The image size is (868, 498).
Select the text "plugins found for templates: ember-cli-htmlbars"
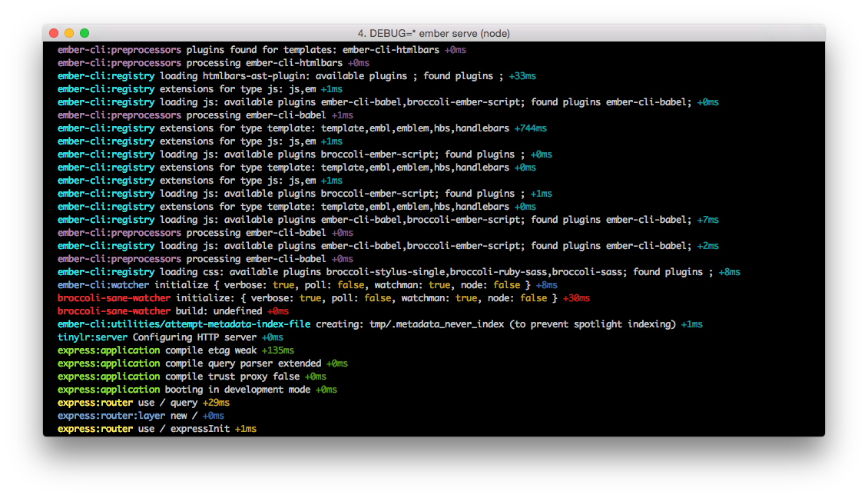[x=313, y=51]
